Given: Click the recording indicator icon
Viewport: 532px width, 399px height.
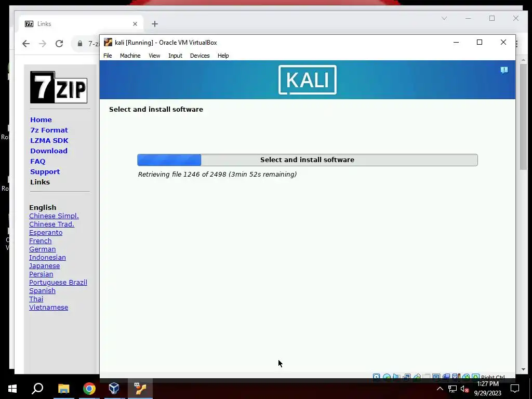Looking at the screenshot, I should coord(446,376).
